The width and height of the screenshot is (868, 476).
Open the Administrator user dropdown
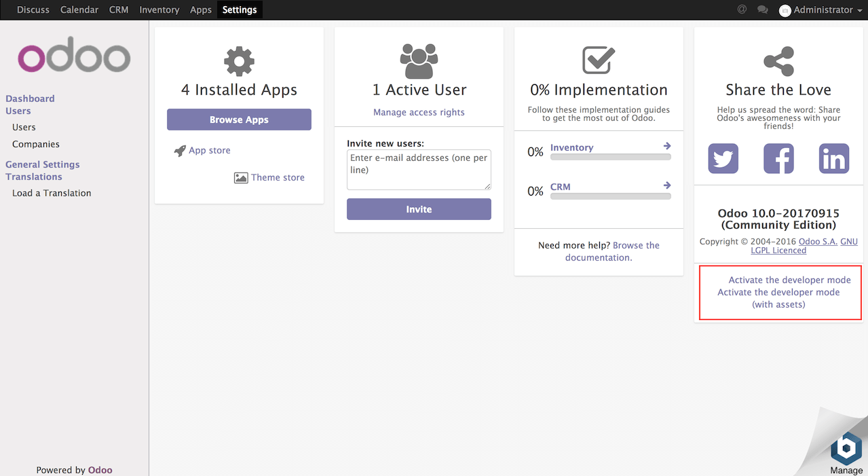coord(820,10)
